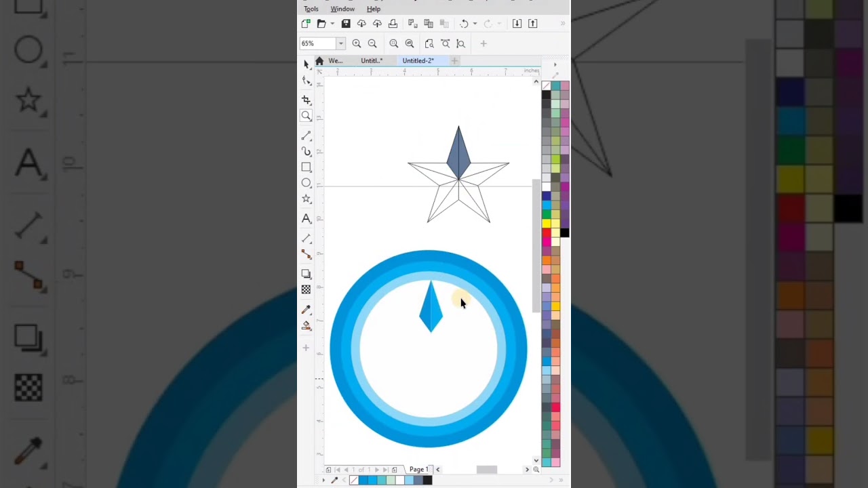The image size is (868, 488).
Task: Click the Zoom In magnifier icon
Action: point(357,43)
